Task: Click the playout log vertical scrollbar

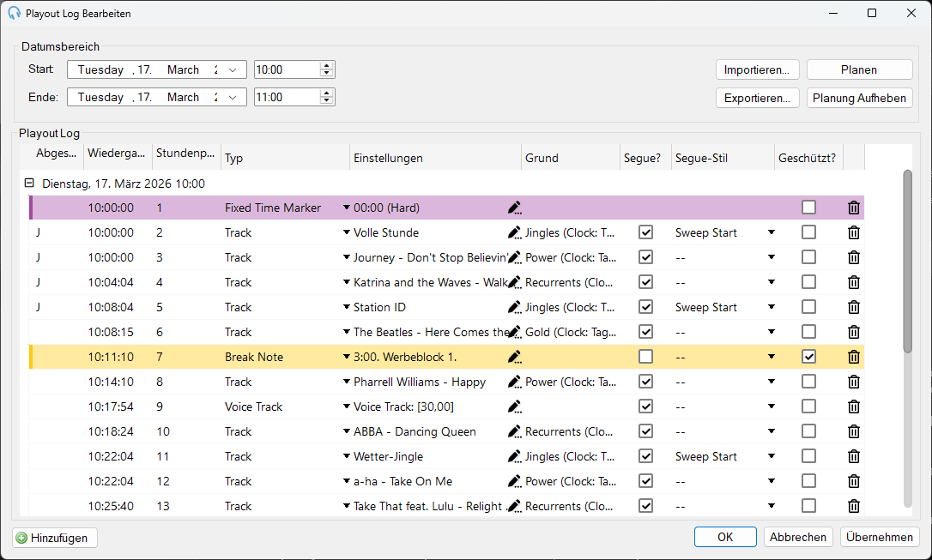Action: tap(907, 262)
